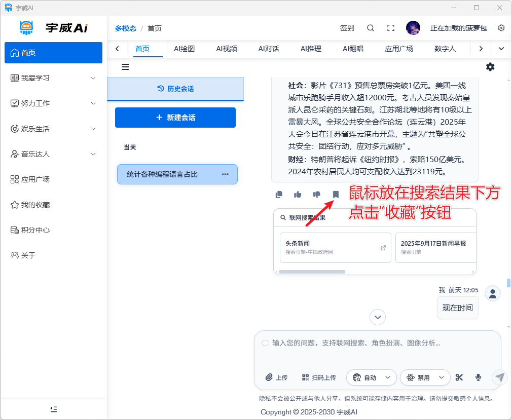This screenshot has width=512, height=420.
Task: Open the 禁用 deep thinking dropdown
Action: tap(425, 377)
